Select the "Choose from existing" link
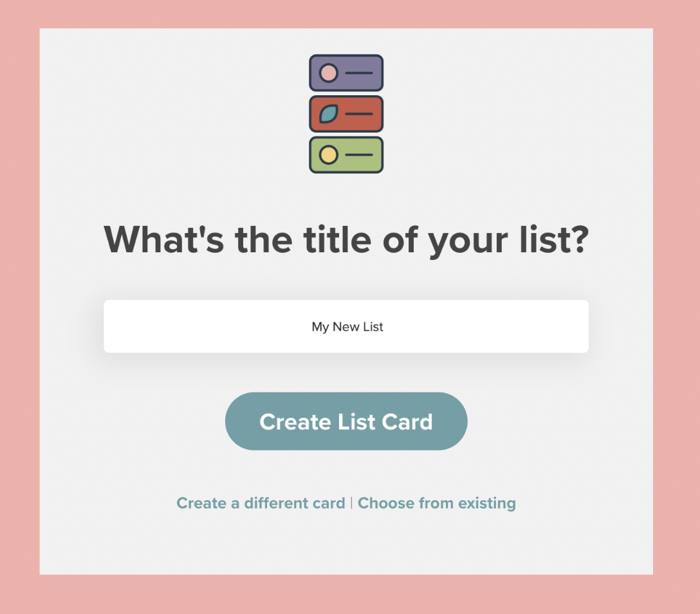This screenshot has width=700, height=614. tap(437, 503)
